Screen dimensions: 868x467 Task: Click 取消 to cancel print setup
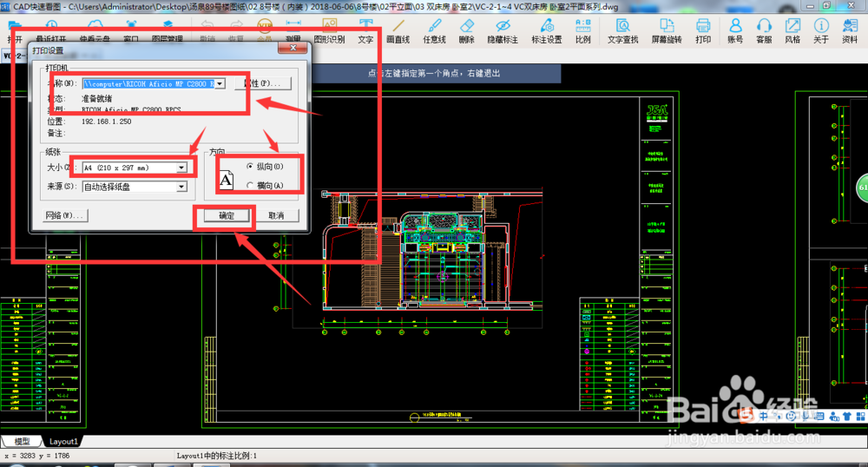pos(276,215)
